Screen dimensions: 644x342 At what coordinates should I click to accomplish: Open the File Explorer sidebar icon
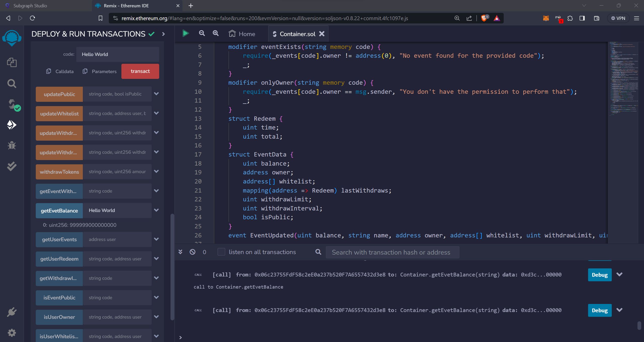click(12, 62)
